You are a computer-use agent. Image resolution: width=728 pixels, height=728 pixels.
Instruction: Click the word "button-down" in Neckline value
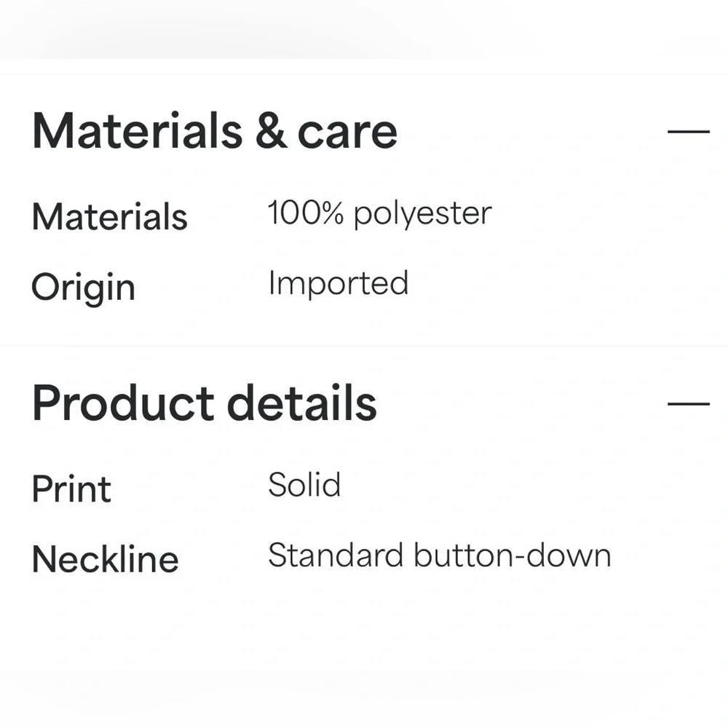tap(513, 555)
